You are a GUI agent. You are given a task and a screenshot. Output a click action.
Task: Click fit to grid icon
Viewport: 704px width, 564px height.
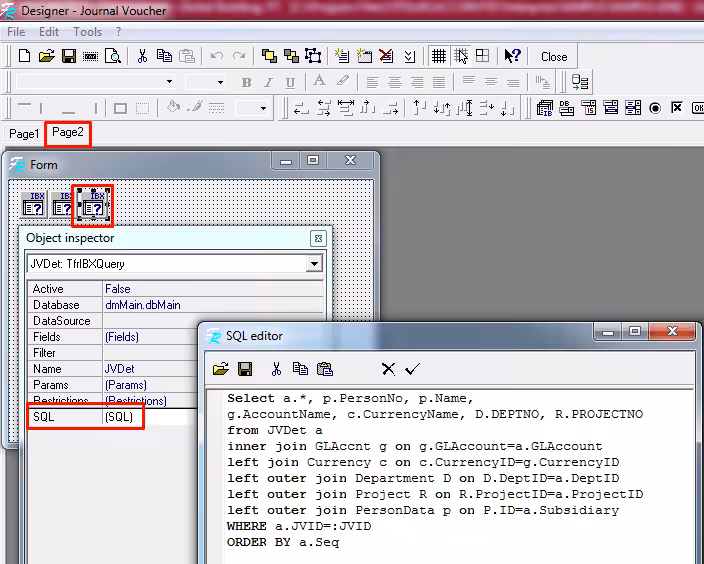(x=483, y=56)
